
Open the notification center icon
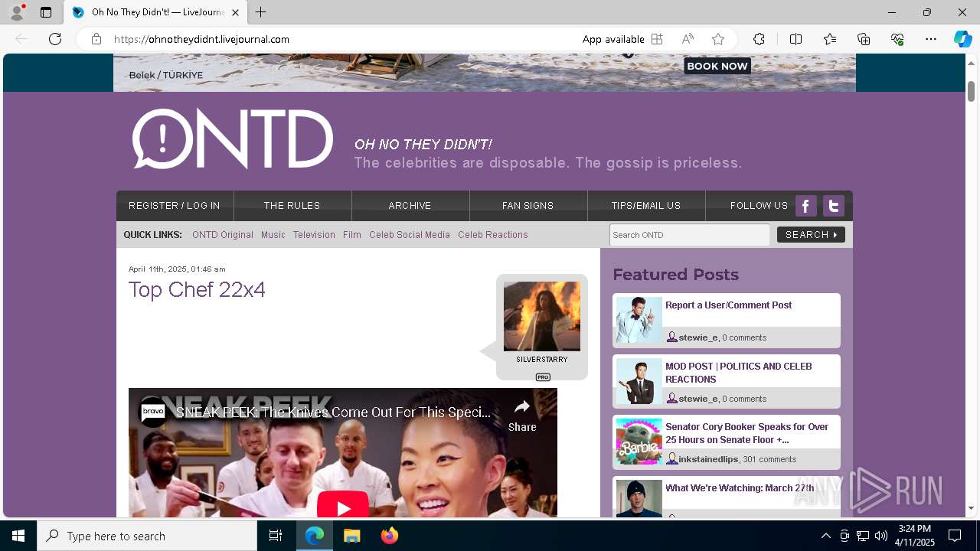(955, 536)
